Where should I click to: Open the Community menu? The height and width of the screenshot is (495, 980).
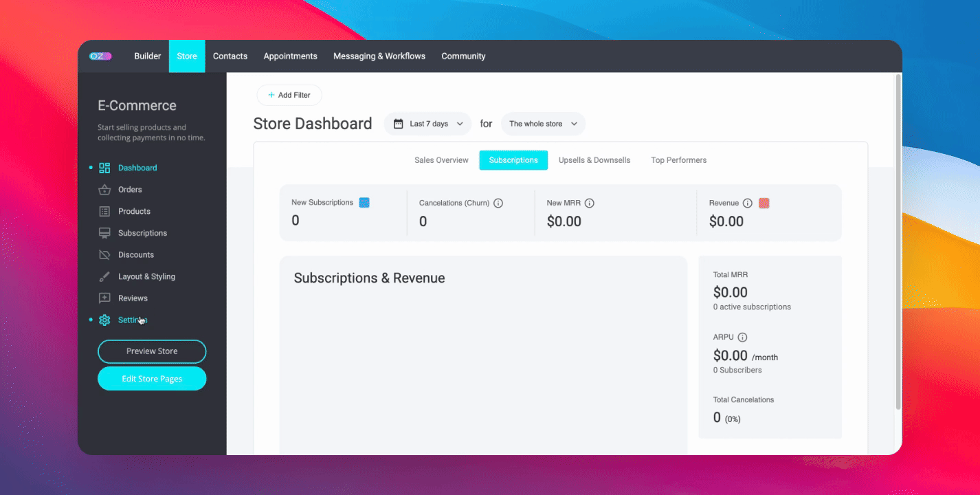(463, 56)
